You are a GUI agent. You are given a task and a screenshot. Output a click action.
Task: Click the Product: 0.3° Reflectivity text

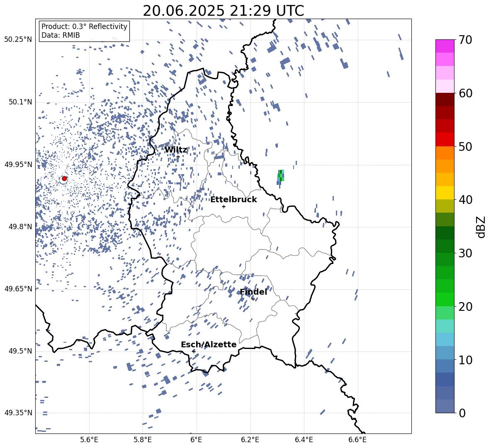click(x=84, y=27)
